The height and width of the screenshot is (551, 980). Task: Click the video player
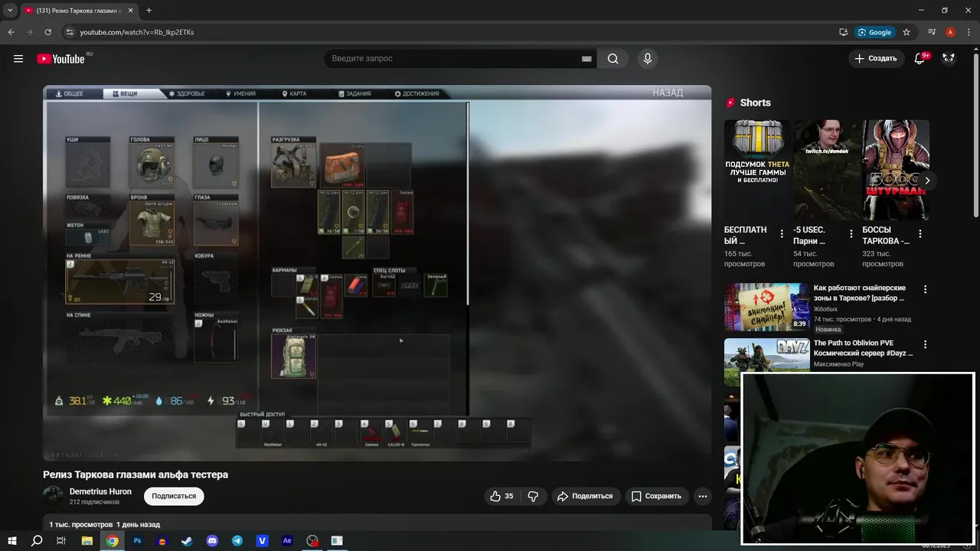coord(377,273)
